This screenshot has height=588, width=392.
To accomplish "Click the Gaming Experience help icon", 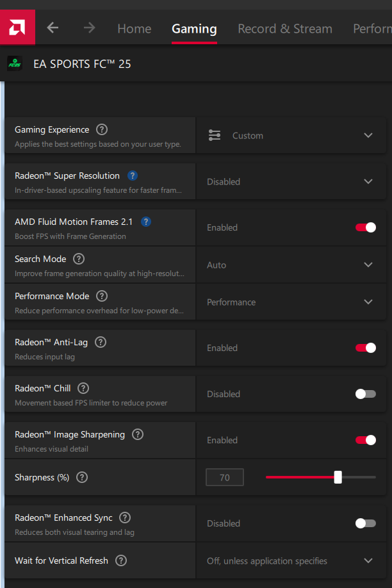I will (x=102, y=129).
